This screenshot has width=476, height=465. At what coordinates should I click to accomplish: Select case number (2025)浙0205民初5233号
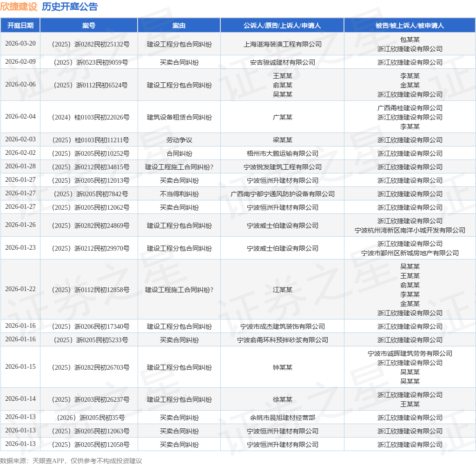click(x=91, y=340)
